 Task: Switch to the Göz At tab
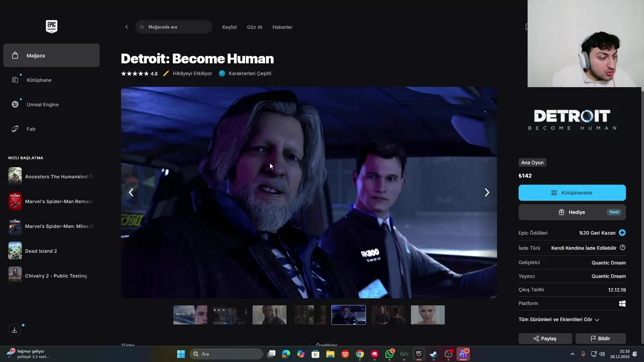255,27
